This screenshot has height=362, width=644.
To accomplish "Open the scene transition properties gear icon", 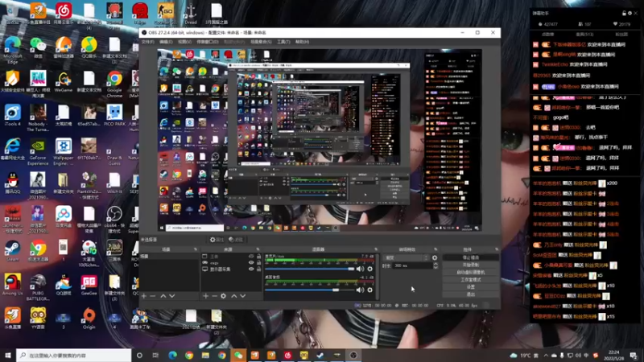I will tap(435, 257).
